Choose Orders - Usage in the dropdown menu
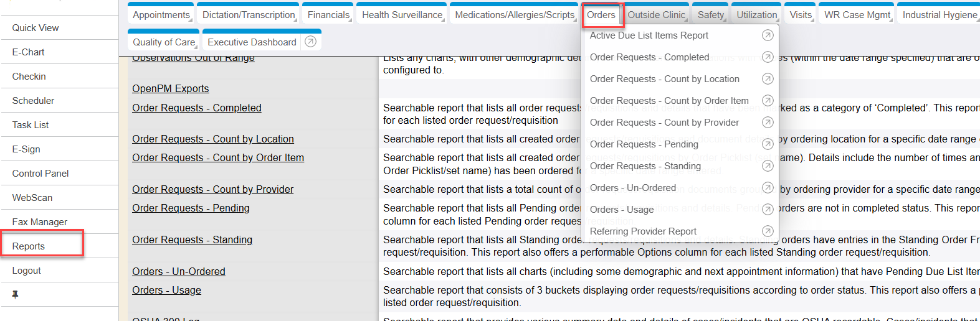The image size is (980, 321). 622,210
